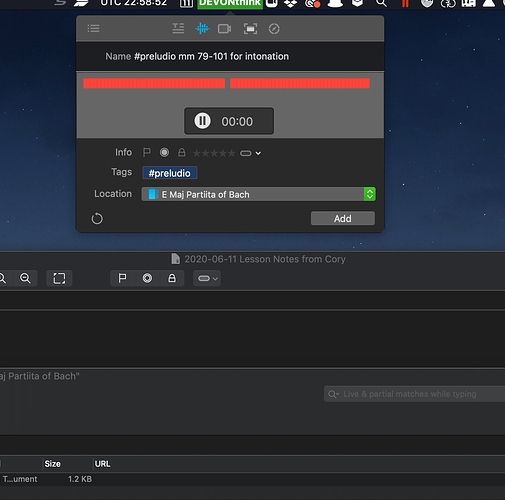505x500 pixels.
Task: Click the circular reset arrow icon
Action: coord(97,219)
